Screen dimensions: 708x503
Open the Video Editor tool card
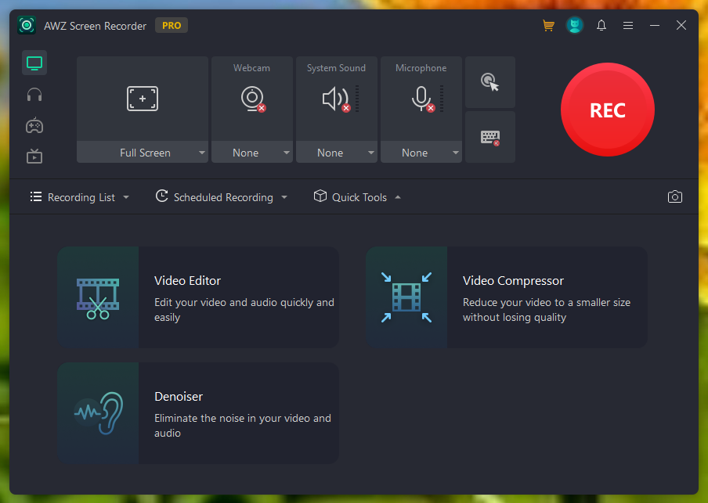(x=198, y=297)
